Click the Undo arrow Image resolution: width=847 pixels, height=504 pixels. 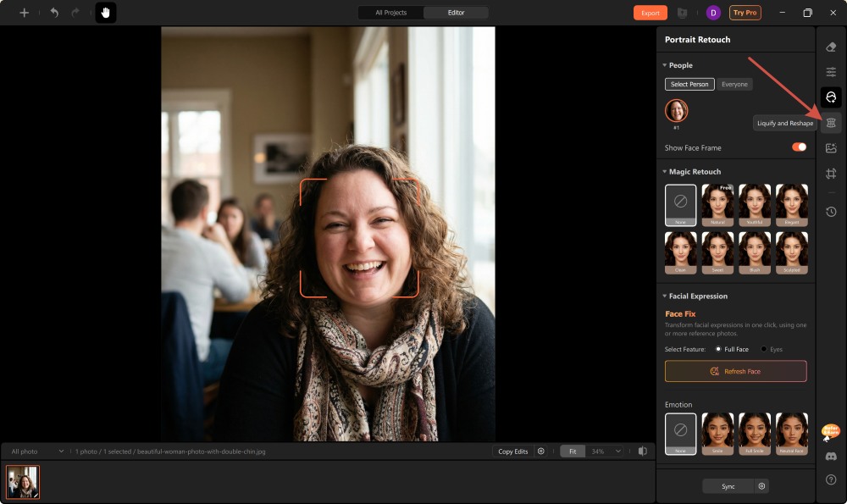click(x=54, y=13)
